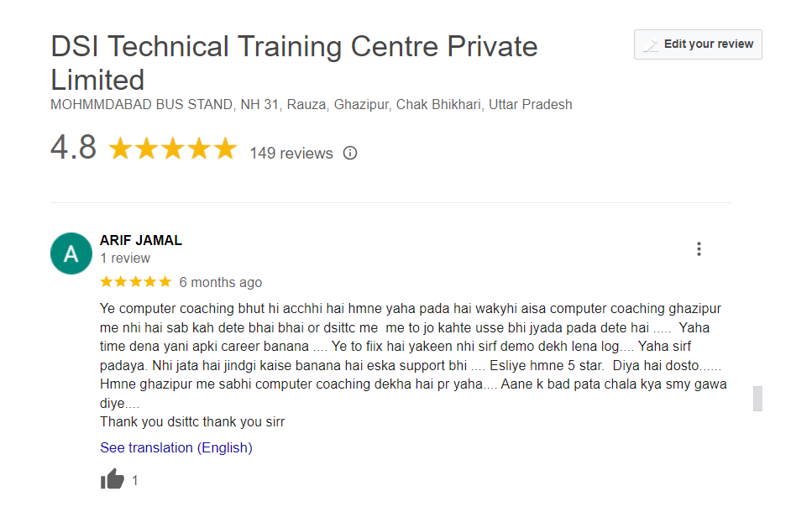The width and height of the screenshot is (812, 512).
Task: Open ARIF JAMAL's green avatar
Action: tap(71, 253)
